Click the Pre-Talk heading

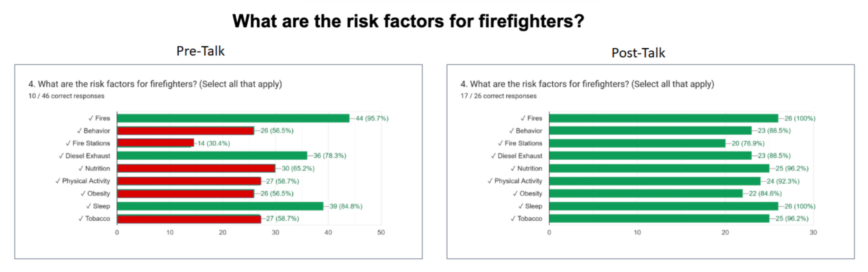pos(200,51)
